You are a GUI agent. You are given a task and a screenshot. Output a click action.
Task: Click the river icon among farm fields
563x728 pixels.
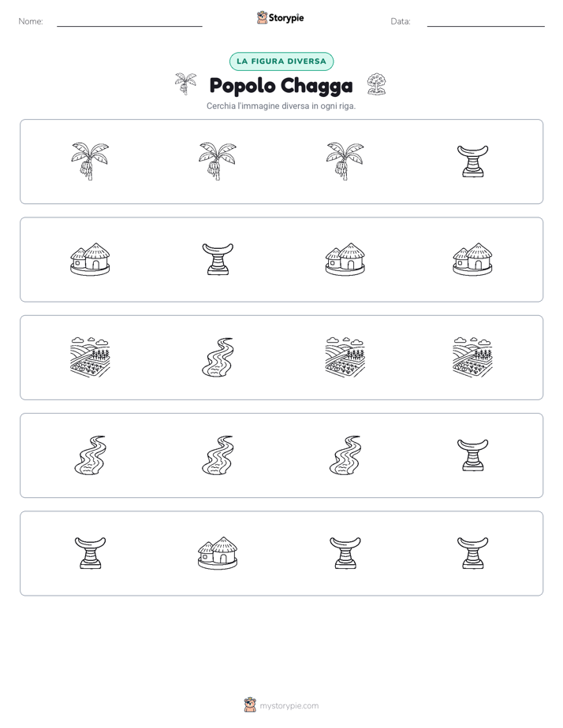(x=218, y=358)
